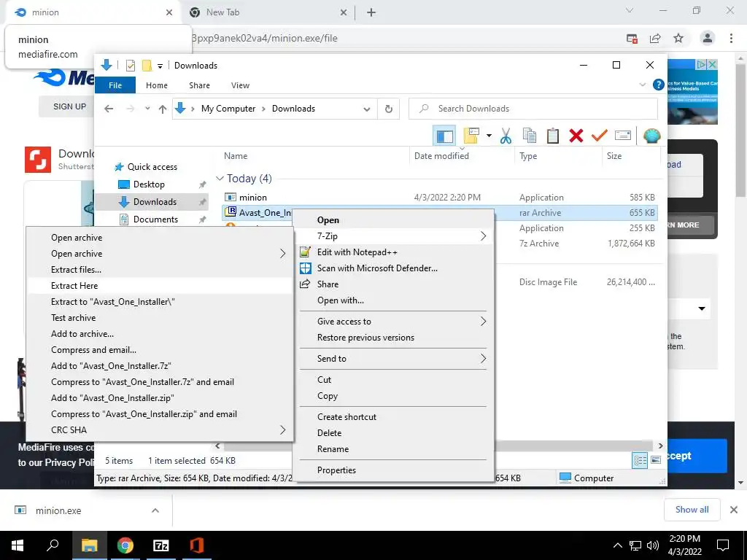Choose Create shortcut in context menu
Screen dimensions: 747x560
point(393,417)
